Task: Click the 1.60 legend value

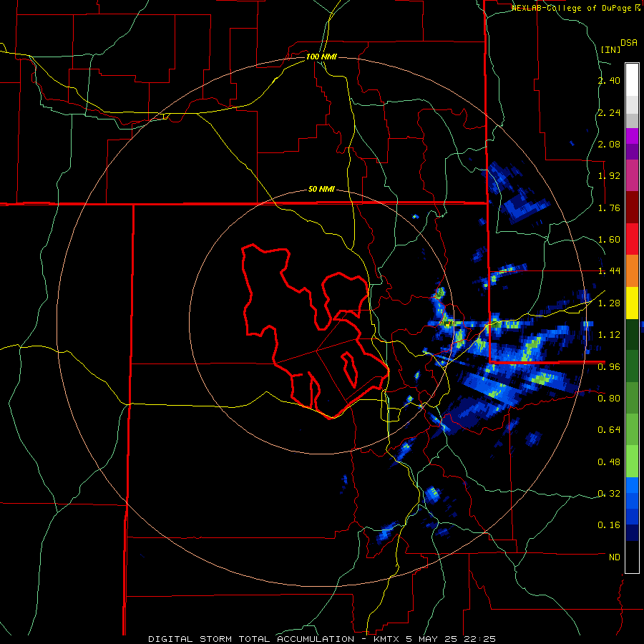Action: [609, 240]
